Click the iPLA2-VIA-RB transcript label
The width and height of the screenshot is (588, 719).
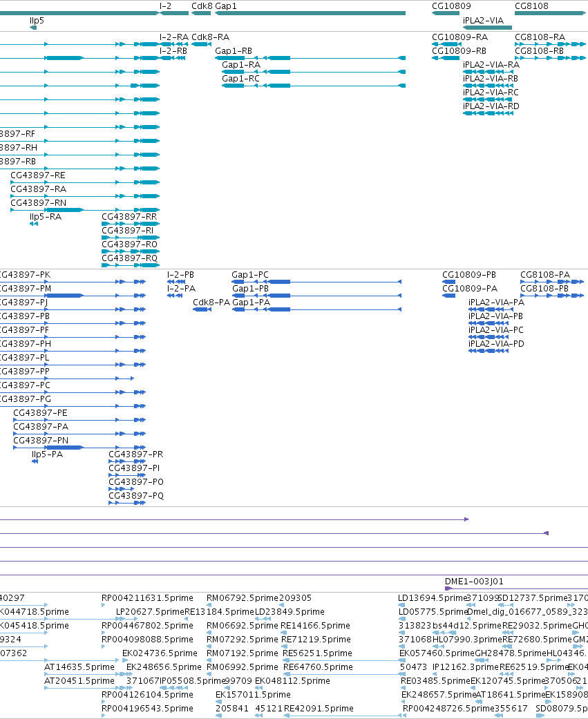(x=491, y=79)
